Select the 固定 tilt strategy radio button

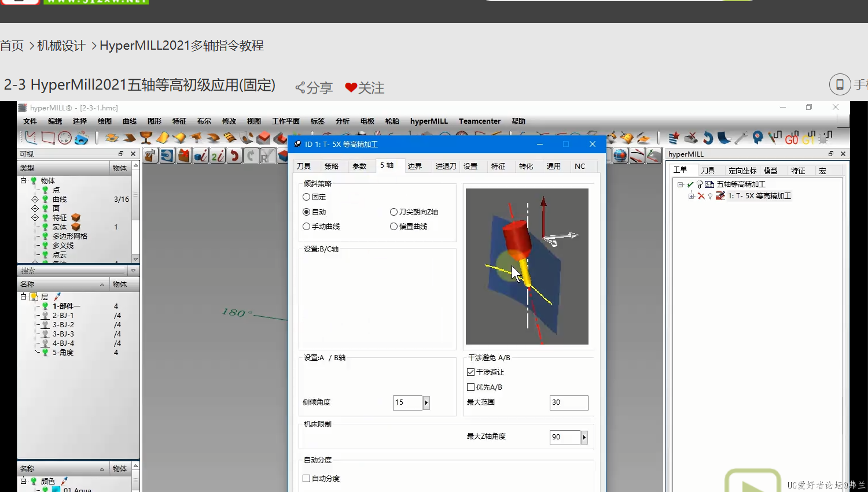tap(306, 197)
